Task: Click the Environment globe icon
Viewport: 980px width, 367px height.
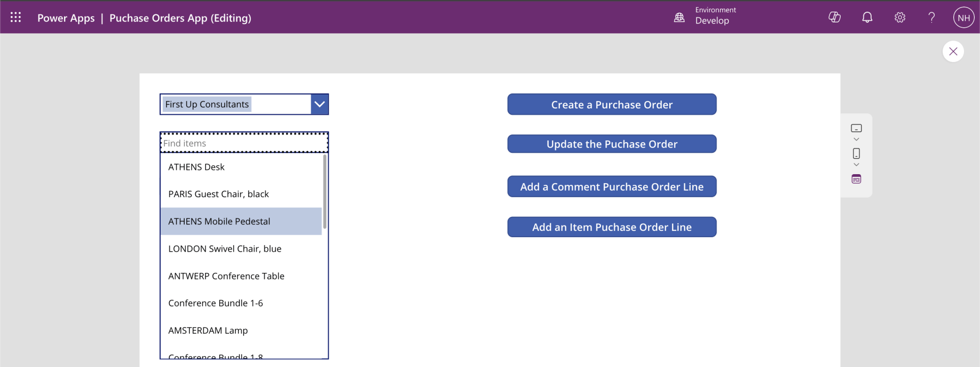Action: [679, 18]
